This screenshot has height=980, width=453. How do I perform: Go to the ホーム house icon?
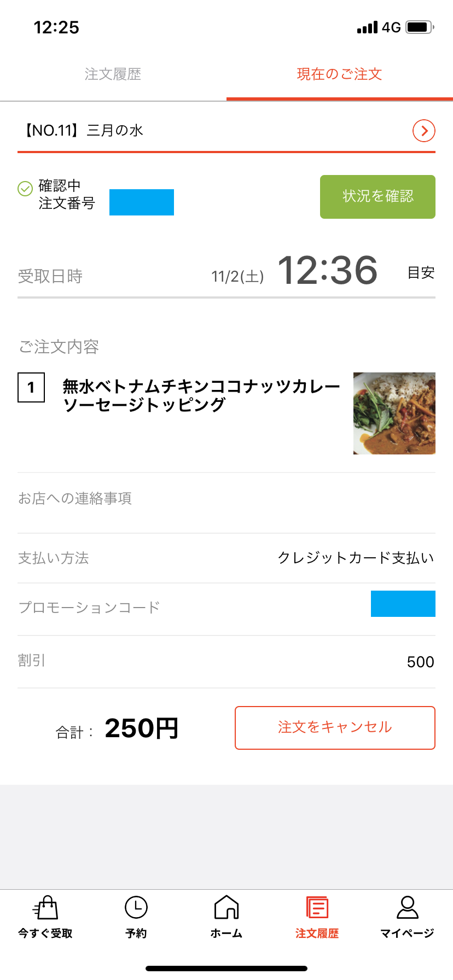[226, 908]
